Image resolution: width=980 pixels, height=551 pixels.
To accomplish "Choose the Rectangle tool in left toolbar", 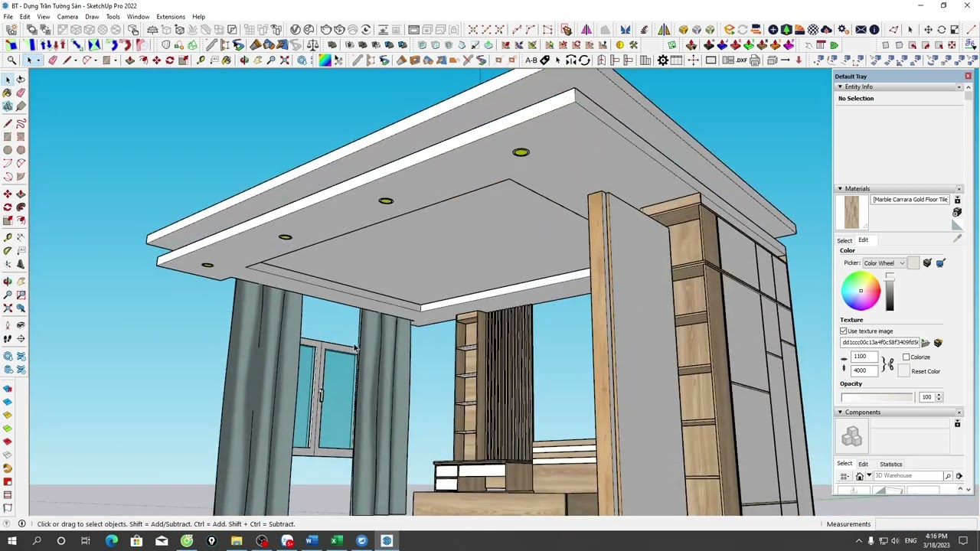I will click(8, 137).
